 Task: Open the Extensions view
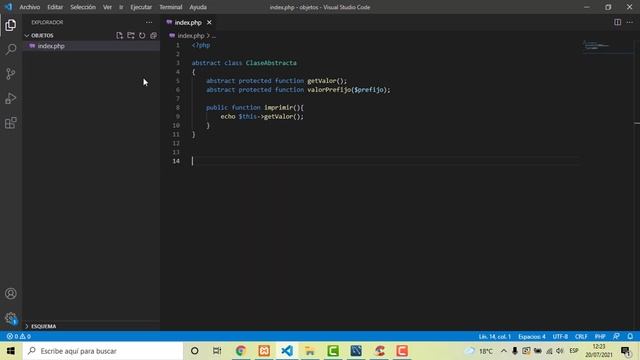[11, 123]
